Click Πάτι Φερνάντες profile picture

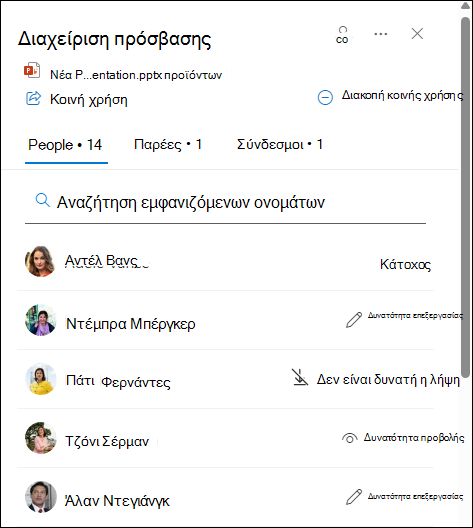point(40,379)
